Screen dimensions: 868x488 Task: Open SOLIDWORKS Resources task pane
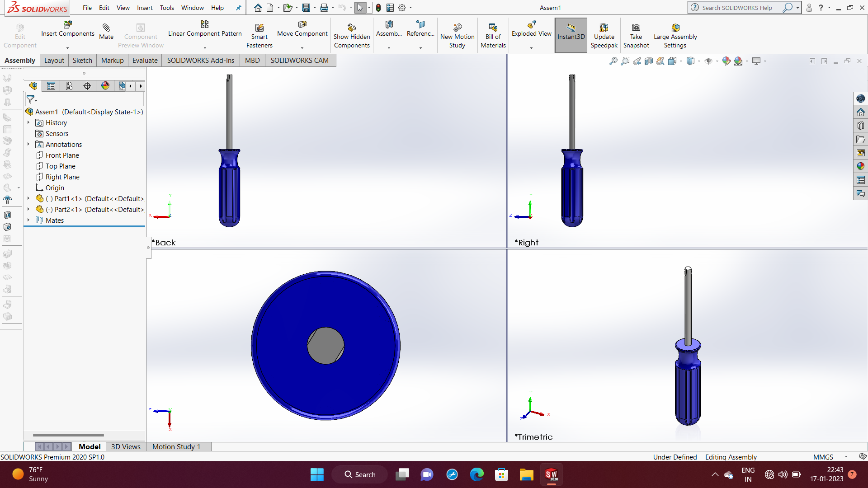860,112
